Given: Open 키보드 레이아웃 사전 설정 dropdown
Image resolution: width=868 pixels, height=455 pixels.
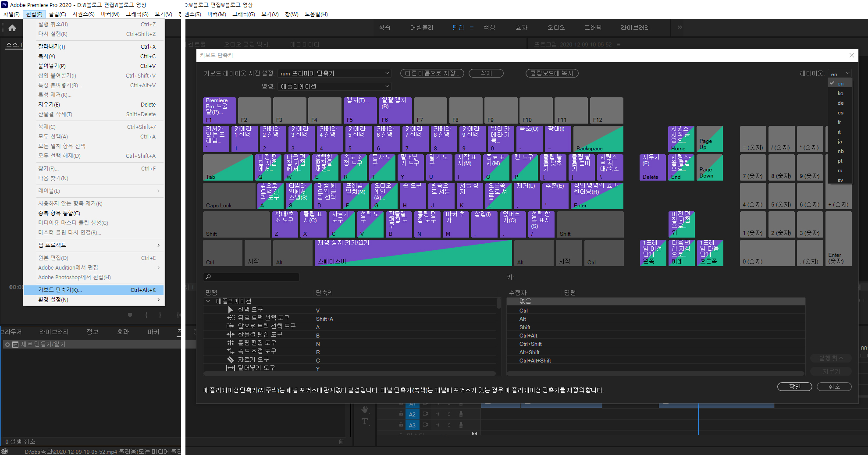Looking at the screenshot, I should 334,73.
